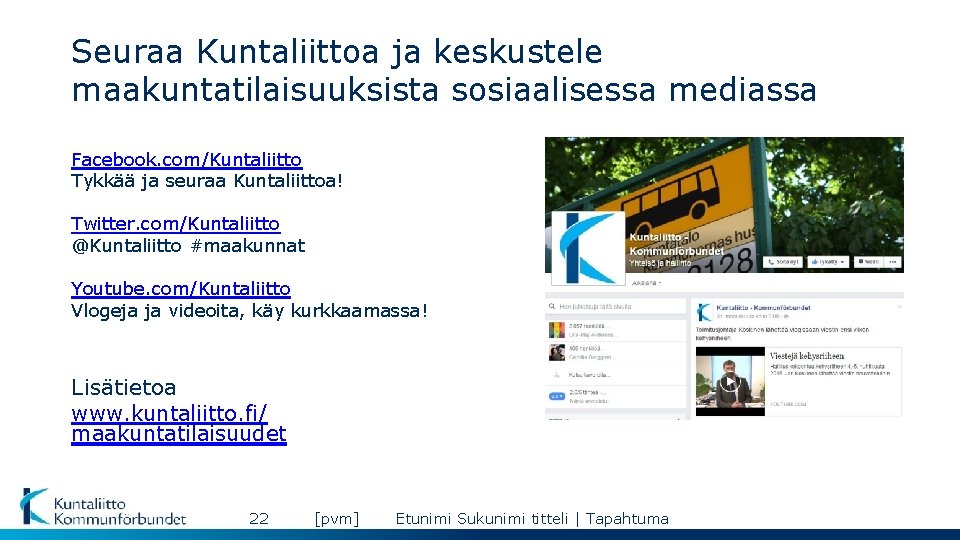Viewport: 960px width, 540px height.
Task: Expand the Aikajana timeline dropdown
Action: pos(647,283)
